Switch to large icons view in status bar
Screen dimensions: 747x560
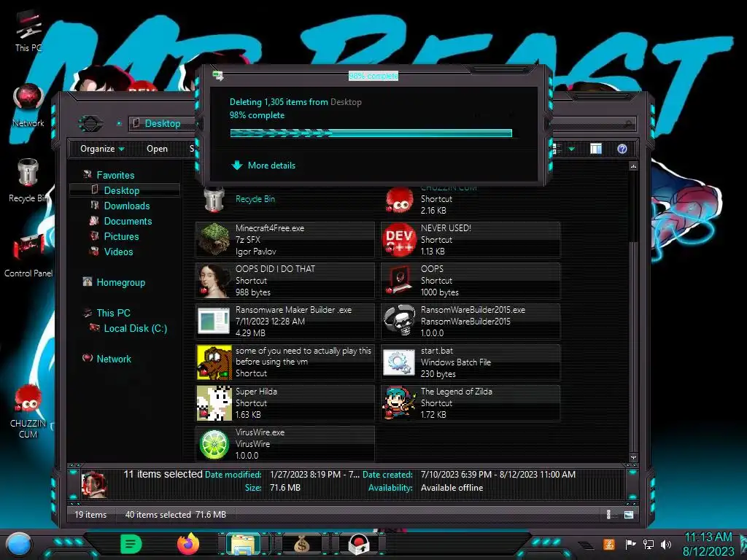click(629, 515)
